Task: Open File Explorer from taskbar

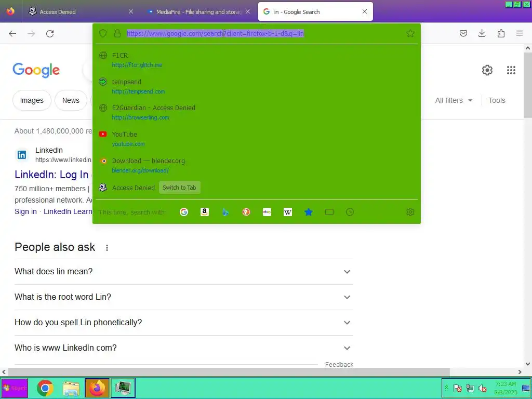Action: point(71,389)
